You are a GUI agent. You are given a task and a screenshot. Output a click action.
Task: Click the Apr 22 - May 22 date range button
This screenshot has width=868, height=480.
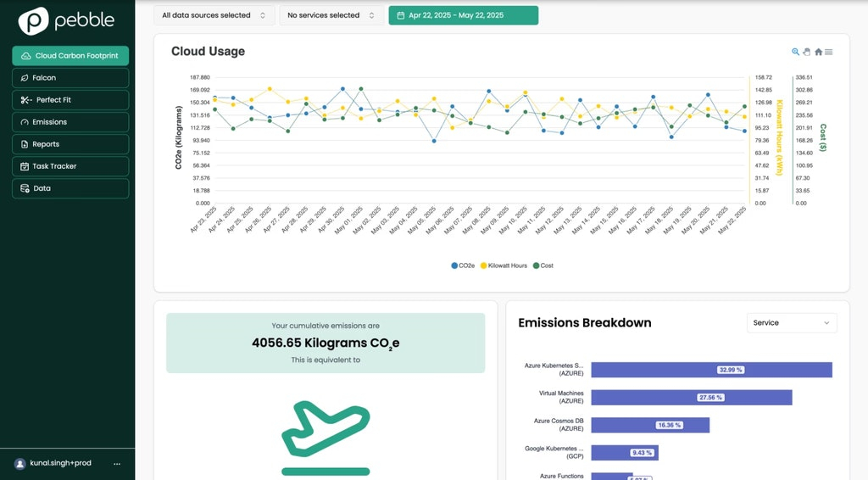coord(464,15)
